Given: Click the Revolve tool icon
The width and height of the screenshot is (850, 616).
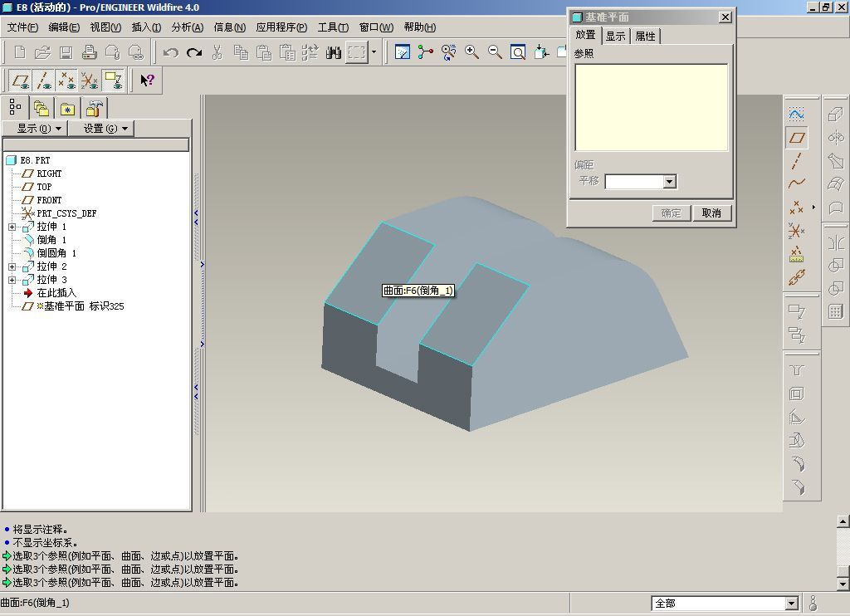Looking at the screenshot, I should (x=836, y=138).
